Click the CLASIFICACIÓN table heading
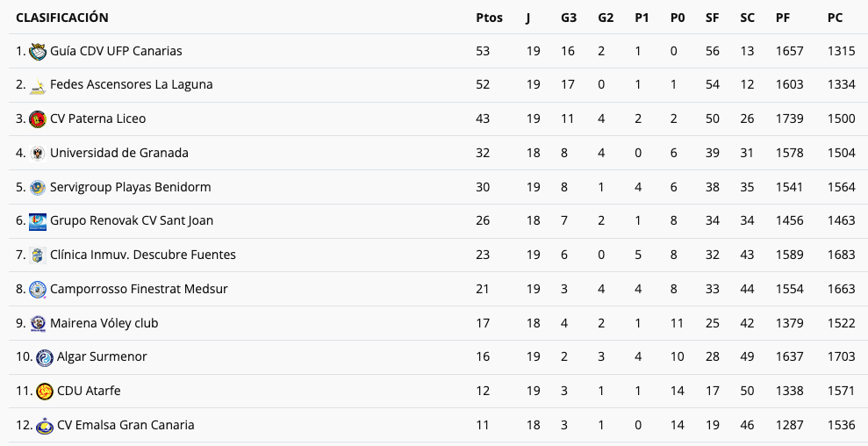The width and height of the screenshot is (868, 446). [62, 18]
